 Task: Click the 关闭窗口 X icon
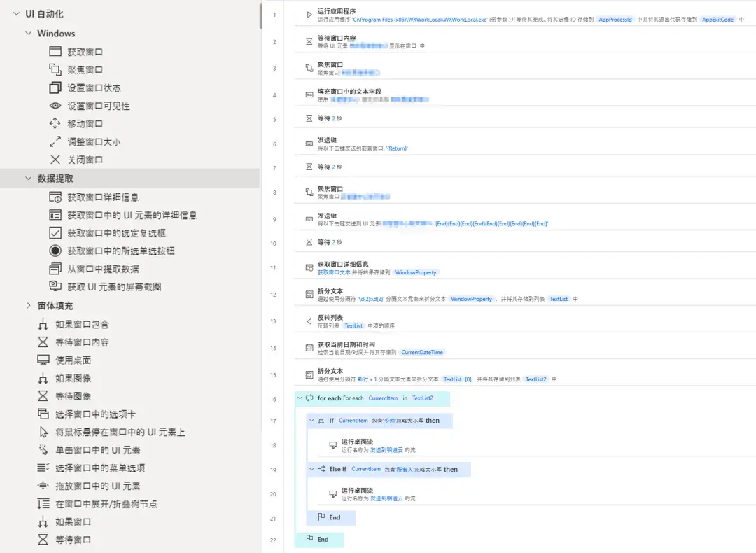click(x=55, y=160)
